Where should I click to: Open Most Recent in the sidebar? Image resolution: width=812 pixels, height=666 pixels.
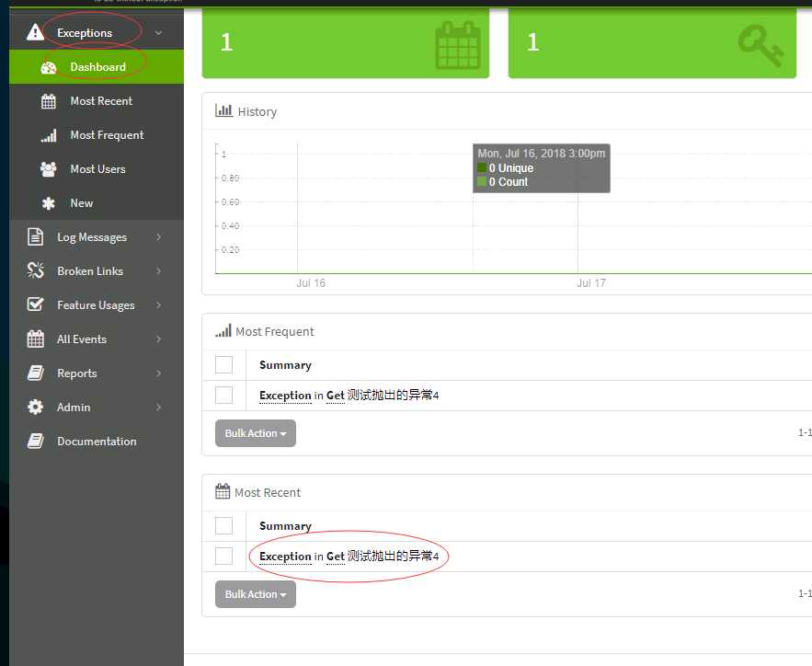97,101
